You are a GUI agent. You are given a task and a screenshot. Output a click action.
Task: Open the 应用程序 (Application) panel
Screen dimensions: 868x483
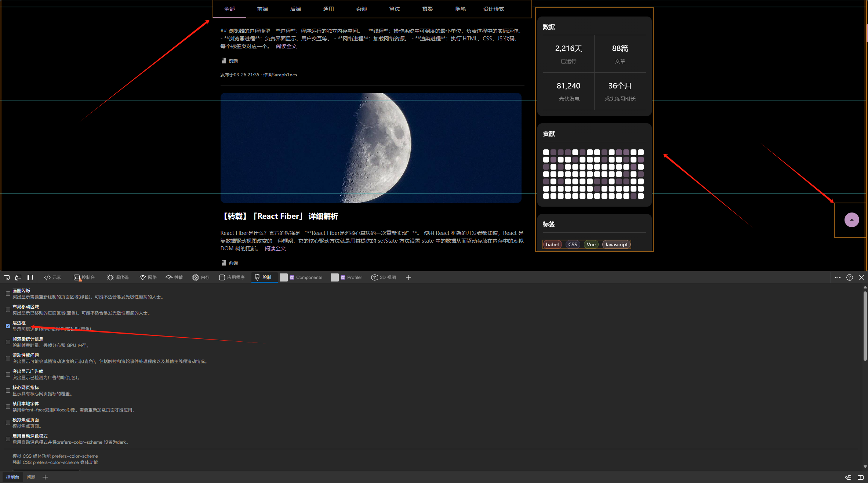tap(232, 277)
